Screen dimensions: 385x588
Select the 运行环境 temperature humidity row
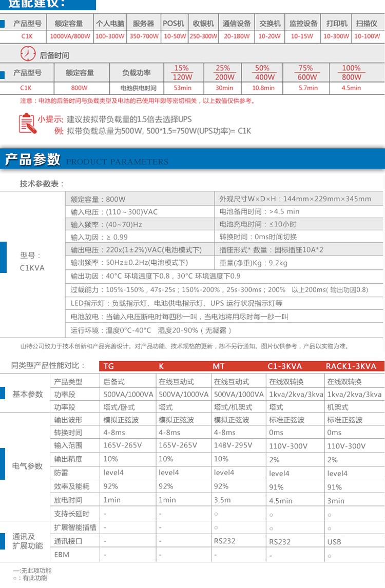pos(225,330)
